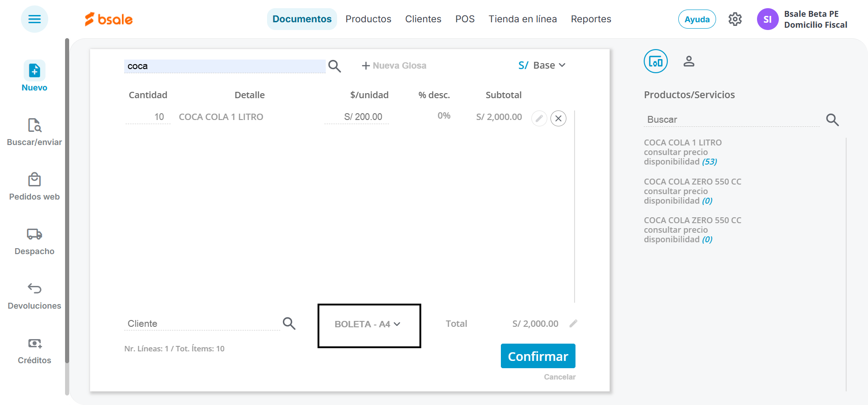868x405 pixels.
Task: Click the Productos/Servicios search magnifier
Action: coord(833,120)
